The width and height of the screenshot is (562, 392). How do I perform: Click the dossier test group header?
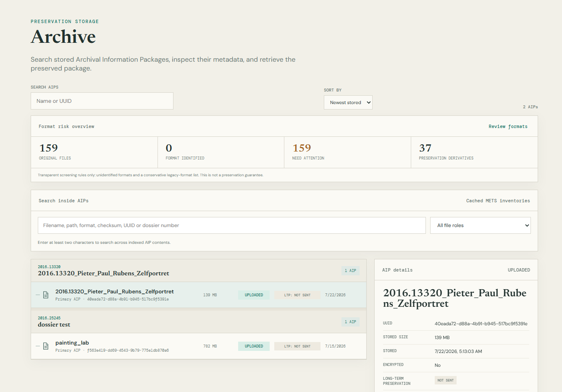(199, 322)
